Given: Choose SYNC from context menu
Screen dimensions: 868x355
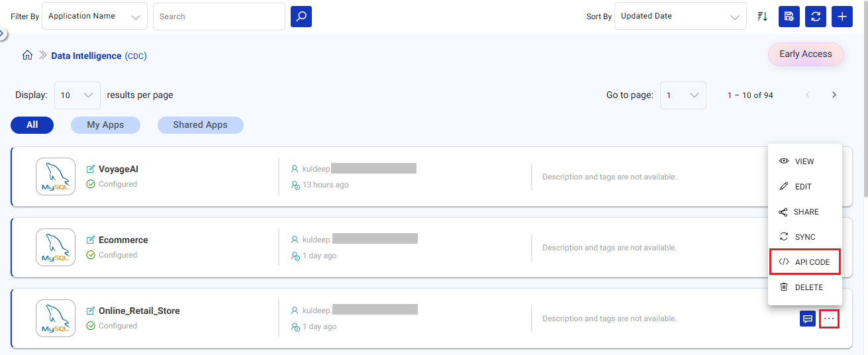Looking at the screenshot, I should click(x=804, y=237).
